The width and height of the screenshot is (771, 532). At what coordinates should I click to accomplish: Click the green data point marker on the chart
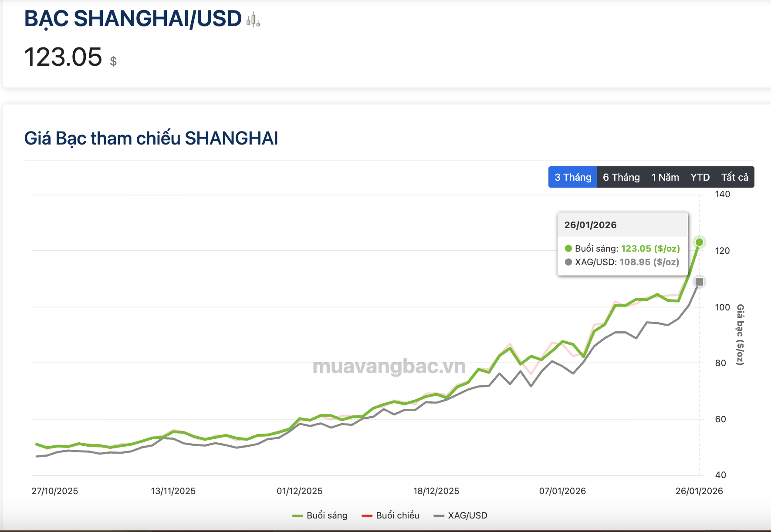699,242
